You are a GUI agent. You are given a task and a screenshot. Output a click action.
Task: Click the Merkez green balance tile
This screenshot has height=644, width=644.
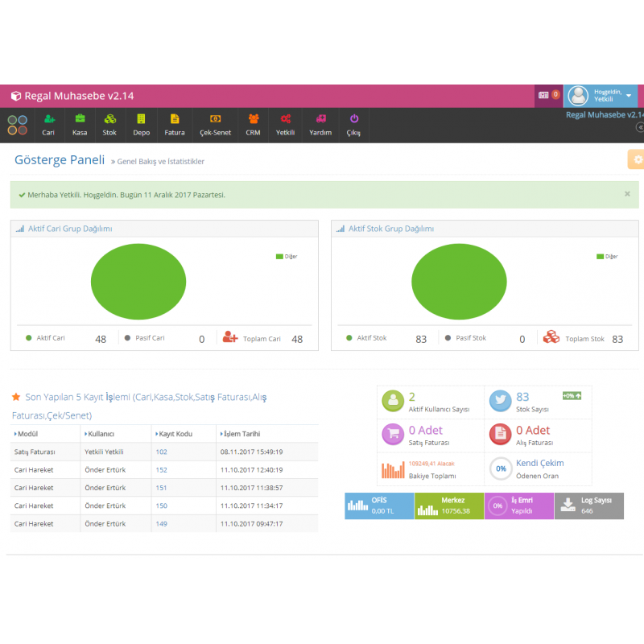(449, 506)
